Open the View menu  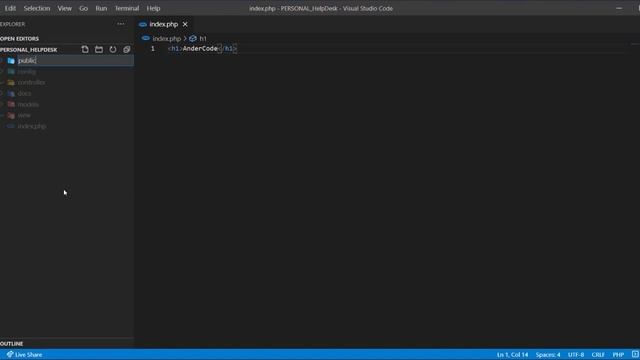[64, 8]
